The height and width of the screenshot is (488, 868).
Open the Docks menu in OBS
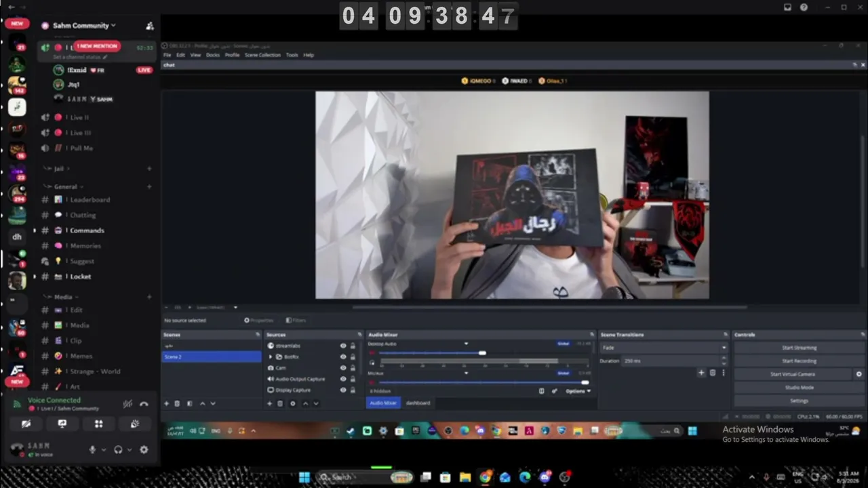point(213,55)
